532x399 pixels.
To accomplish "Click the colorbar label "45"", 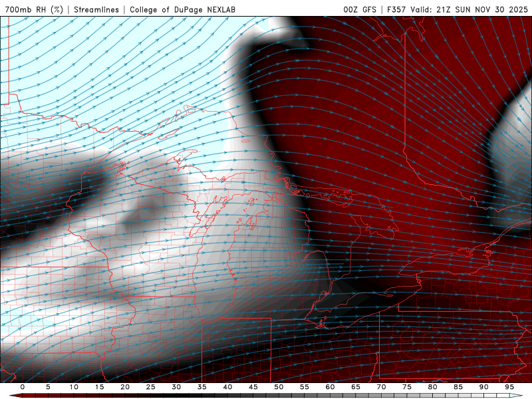I will [253, 387].
